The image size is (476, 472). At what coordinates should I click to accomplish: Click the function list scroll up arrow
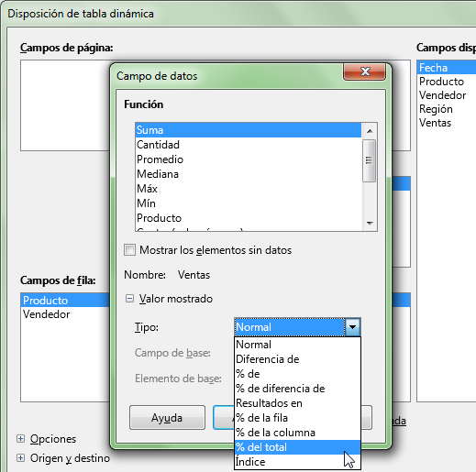click(x=370, y=131)
